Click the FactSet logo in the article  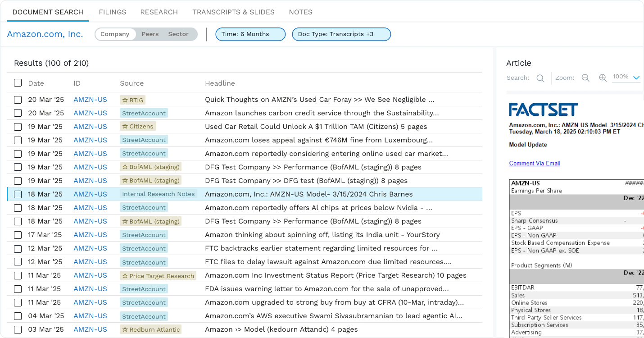542,109
